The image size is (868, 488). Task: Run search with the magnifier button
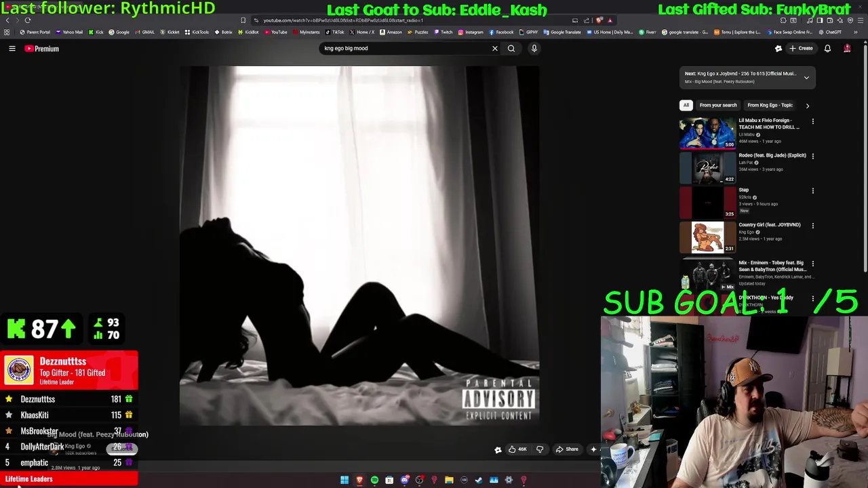pos(511,49)
